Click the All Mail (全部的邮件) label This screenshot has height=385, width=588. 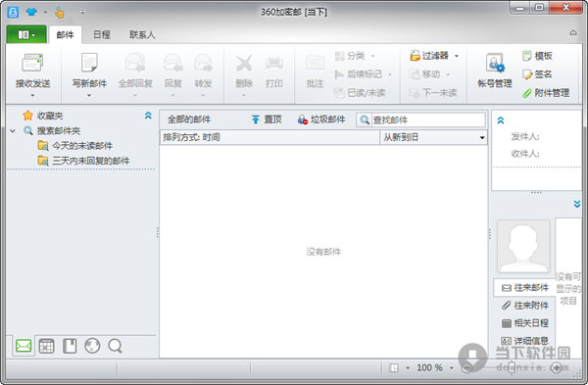pos(189,120)
